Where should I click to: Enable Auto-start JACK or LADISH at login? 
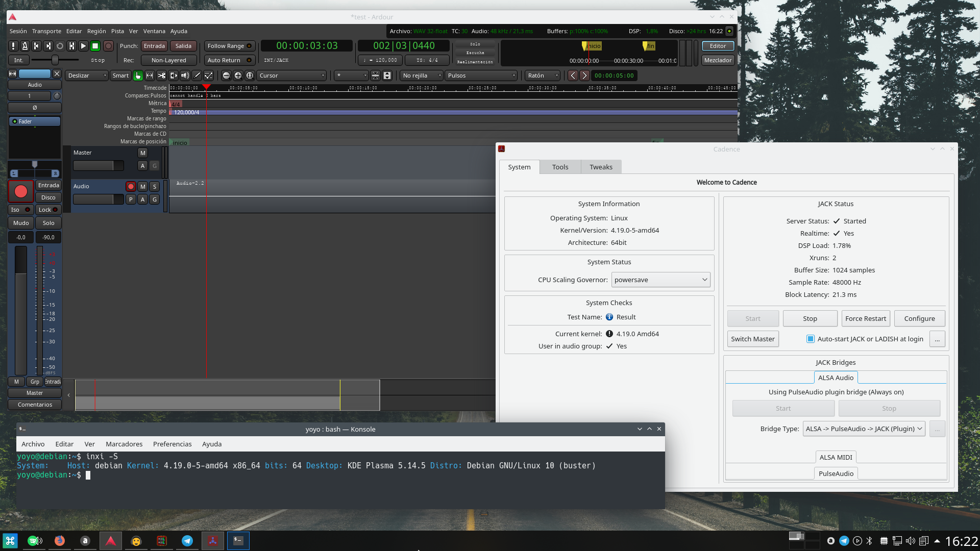coord(810,339)
